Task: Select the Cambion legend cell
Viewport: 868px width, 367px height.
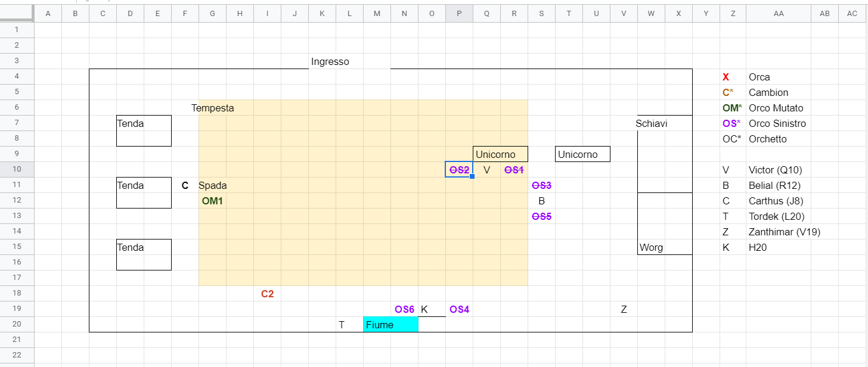Action: coord(768,92)
